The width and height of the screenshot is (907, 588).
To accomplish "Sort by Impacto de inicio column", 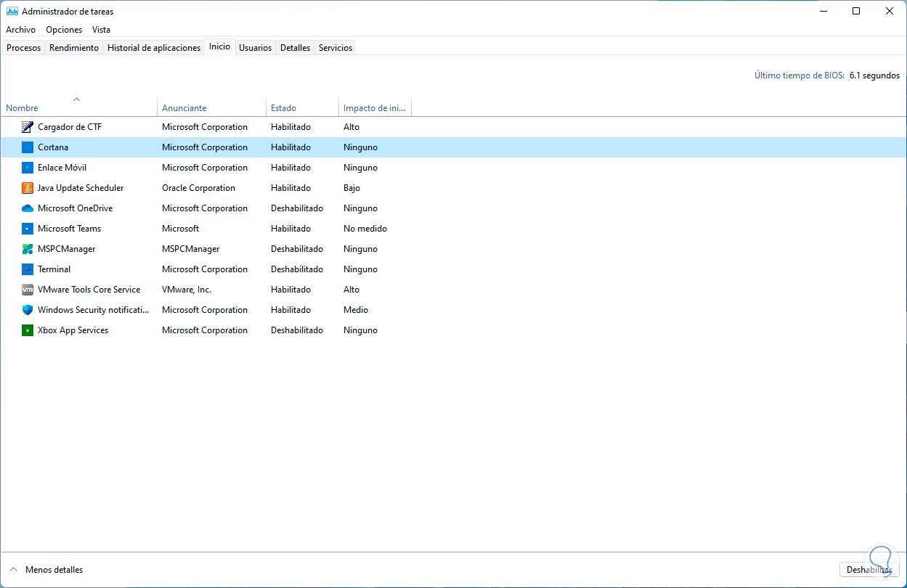I will pos(375,107).
